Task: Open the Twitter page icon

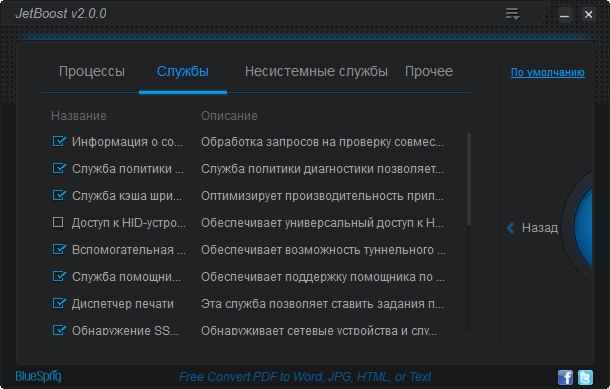Action: [585, 377]
